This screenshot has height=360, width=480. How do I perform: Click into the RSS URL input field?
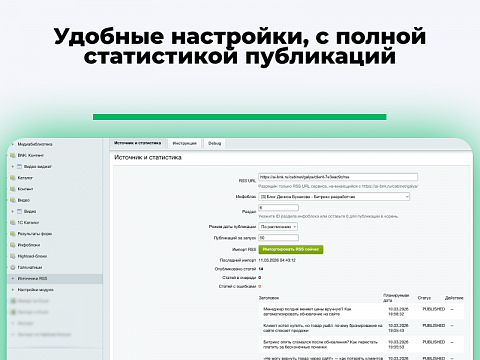pos(338,177)
